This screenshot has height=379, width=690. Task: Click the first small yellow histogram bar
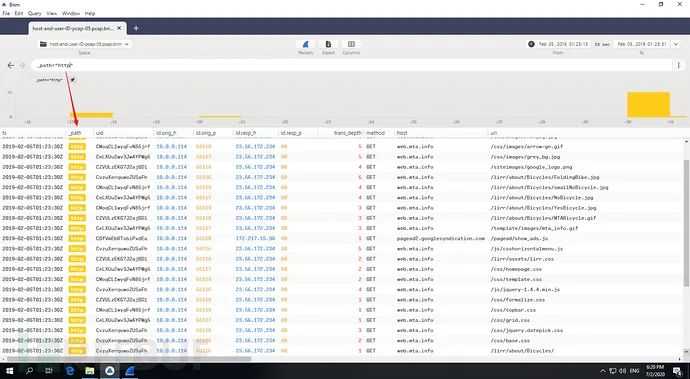[92, 115]
